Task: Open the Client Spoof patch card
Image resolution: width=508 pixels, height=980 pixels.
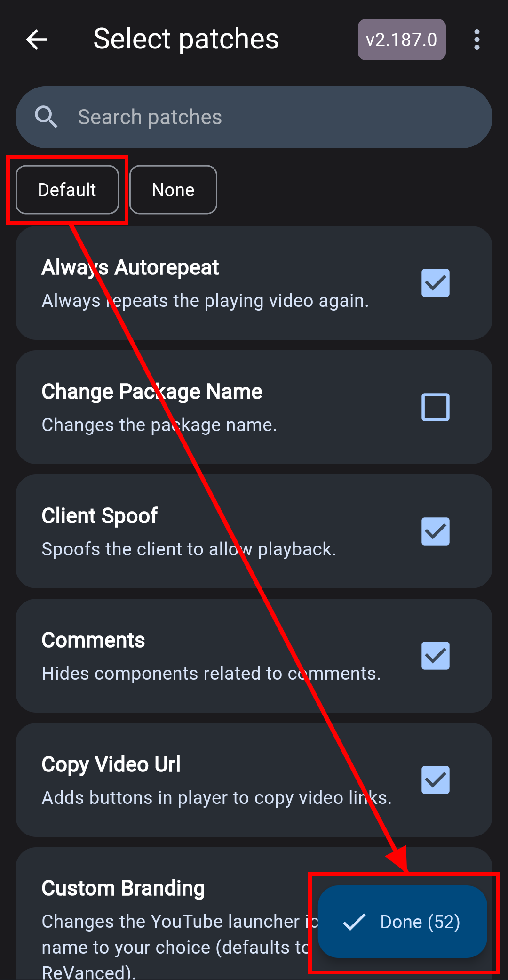Action: point(254,531)
